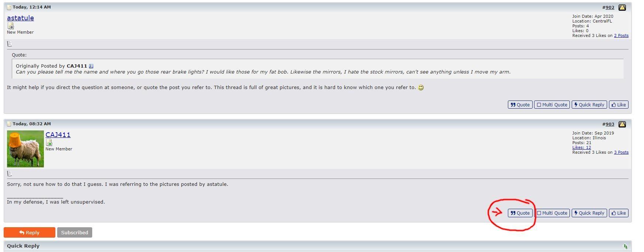Toggle Multi Quote on post #902
This screenshot has height=252, width=644.
pyautogui.click(x=552, y=105)
